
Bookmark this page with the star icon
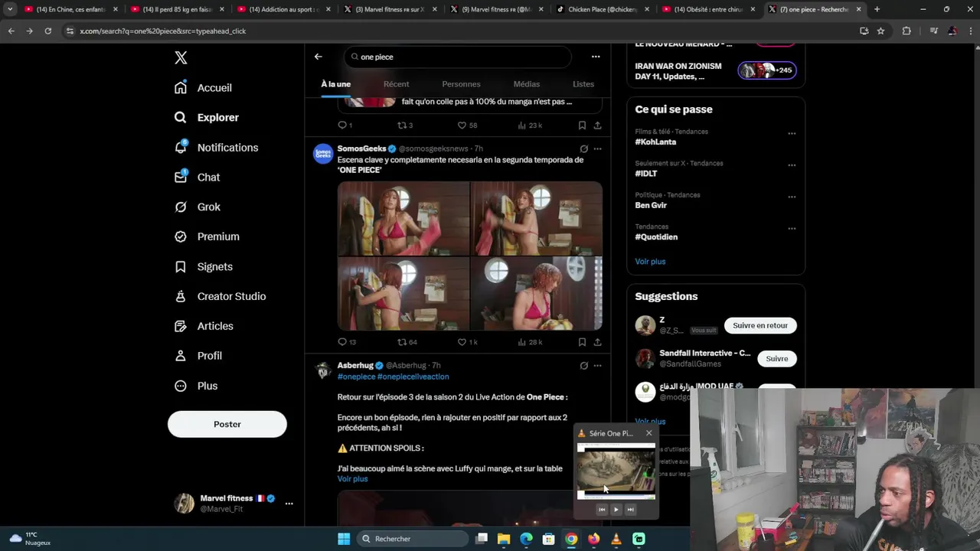point(880,31)
